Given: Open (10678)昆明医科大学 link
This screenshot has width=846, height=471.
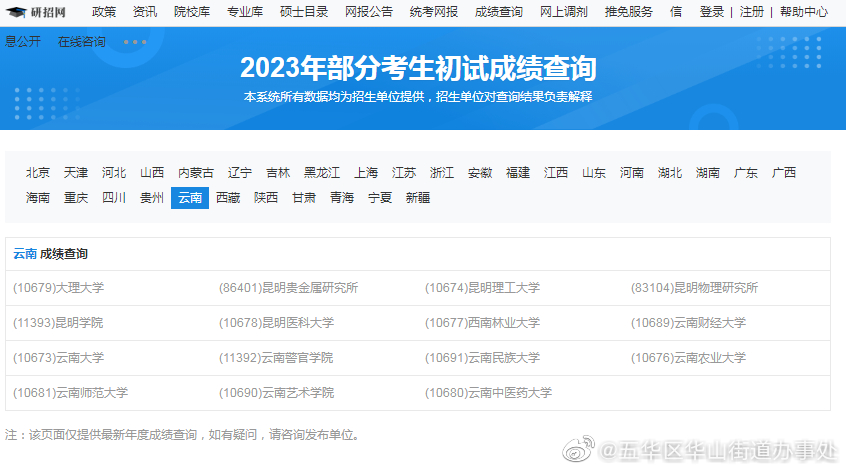Looking at the screenshot, I should point(276,323).
